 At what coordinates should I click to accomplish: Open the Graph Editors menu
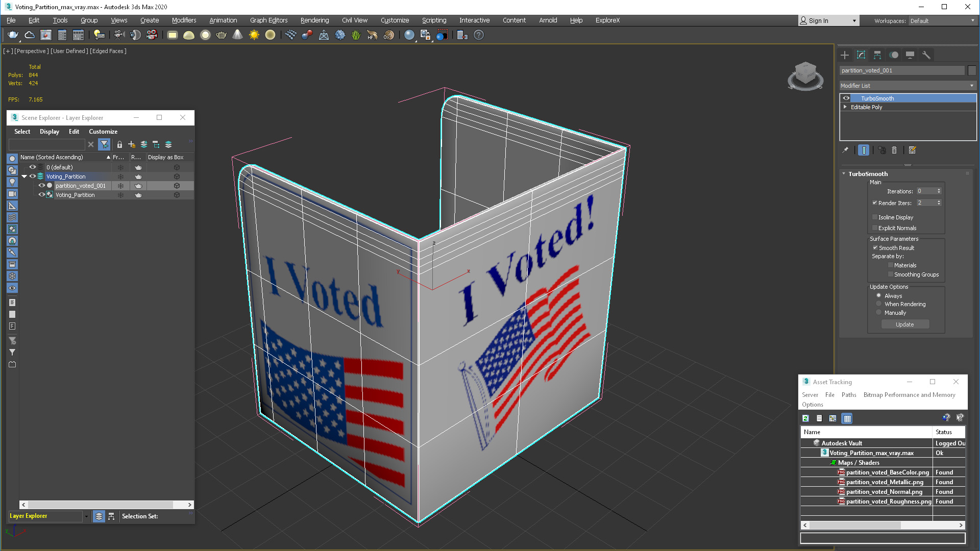coord(268,20)
